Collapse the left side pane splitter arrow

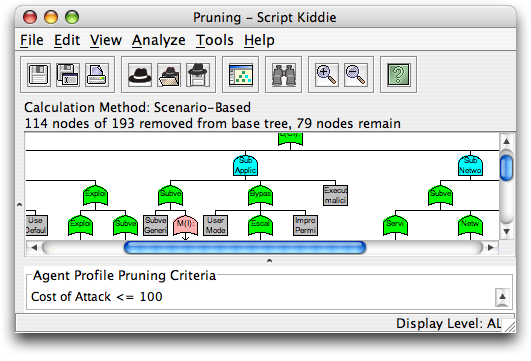point(19,205)
